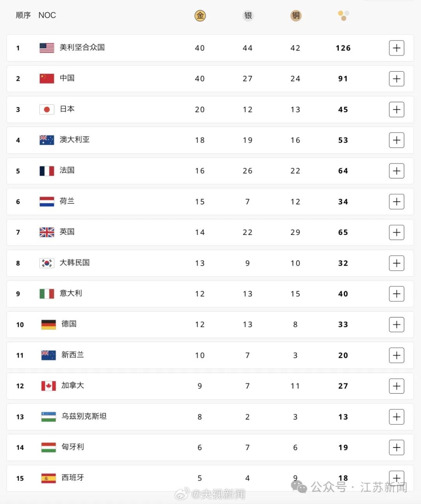Click the United States flag icon
This screenshot has height=504, width=421.
(x=47, y=48)
